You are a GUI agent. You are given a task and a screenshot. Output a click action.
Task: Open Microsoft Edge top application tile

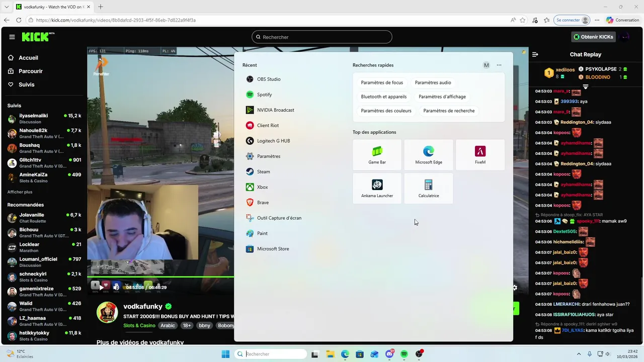[x=429, y=155]
